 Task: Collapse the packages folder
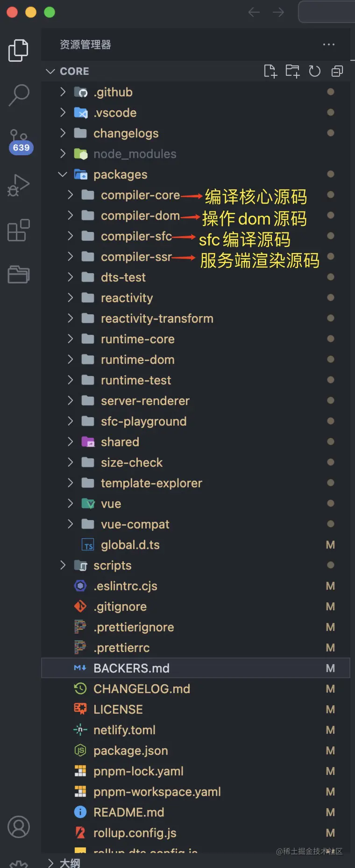(x=63, y=174)
